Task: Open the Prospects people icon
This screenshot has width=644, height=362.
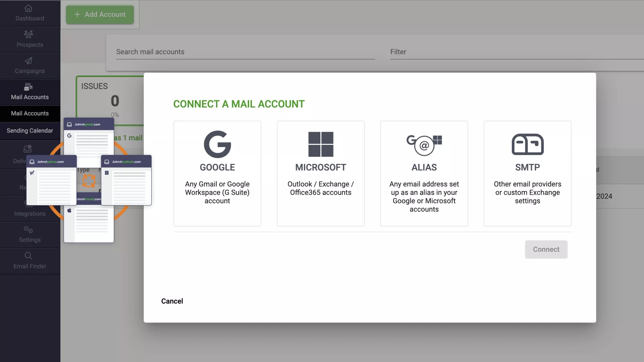Action: (x=29, y=34)
